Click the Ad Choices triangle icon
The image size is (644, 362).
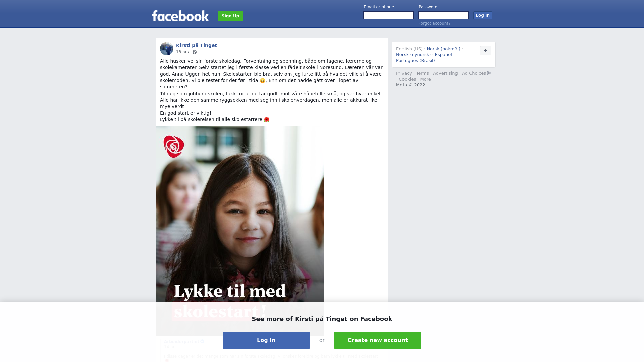click(x=489, y=73)
